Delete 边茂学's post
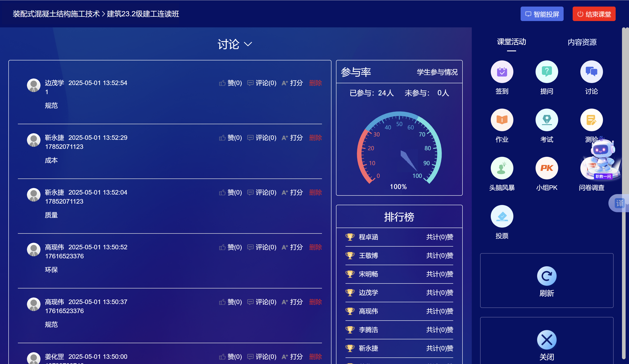Screen dimensions: 629x364 point(315,83)
